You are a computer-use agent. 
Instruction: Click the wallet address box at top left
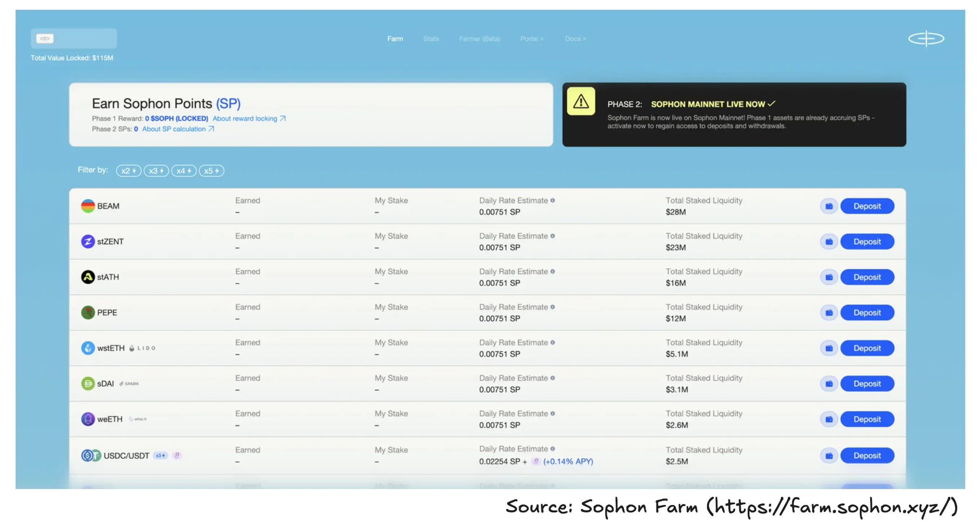74,39
